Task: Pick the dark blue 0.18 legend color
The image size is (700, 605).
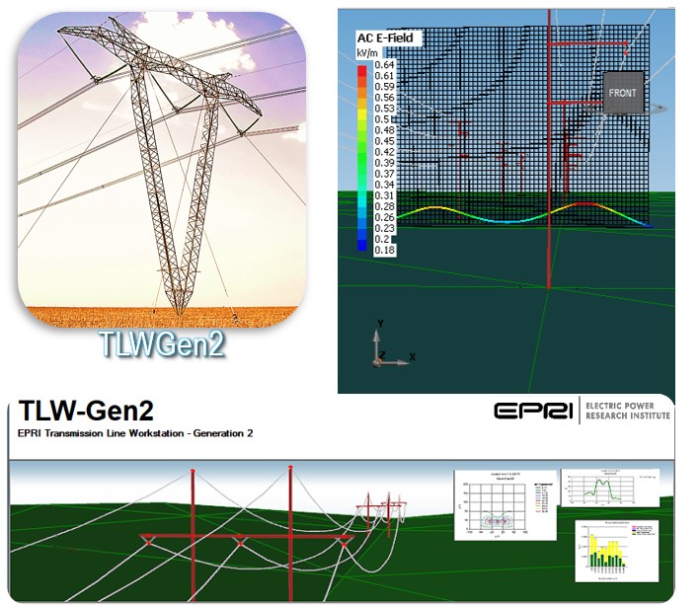Action: [362, 250]
